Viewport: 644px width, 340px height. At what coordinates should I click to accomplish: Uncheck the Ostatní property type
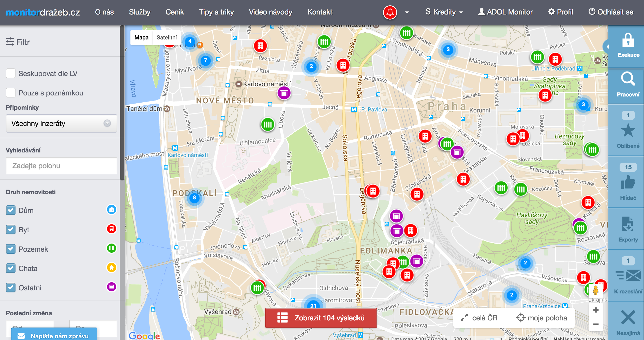point(11,288)
